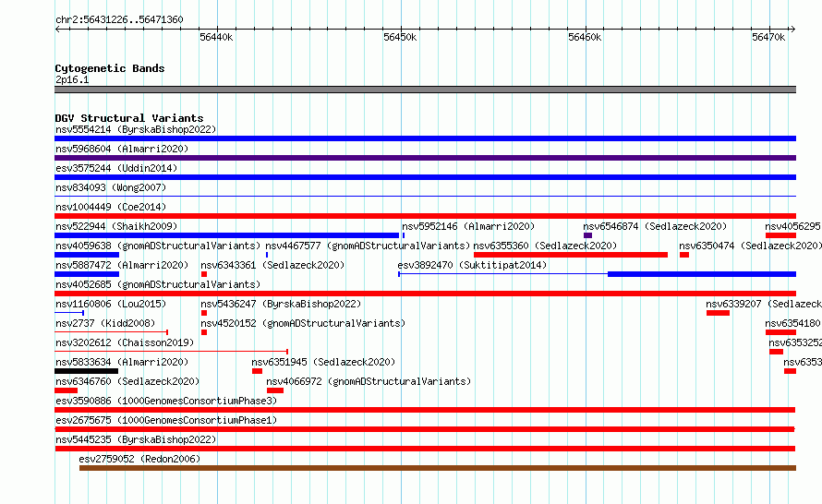Open nsv6351945 (Sedlazeck2020) label
The height and width of the screenshot is (504, 822).
click(323, 362)
